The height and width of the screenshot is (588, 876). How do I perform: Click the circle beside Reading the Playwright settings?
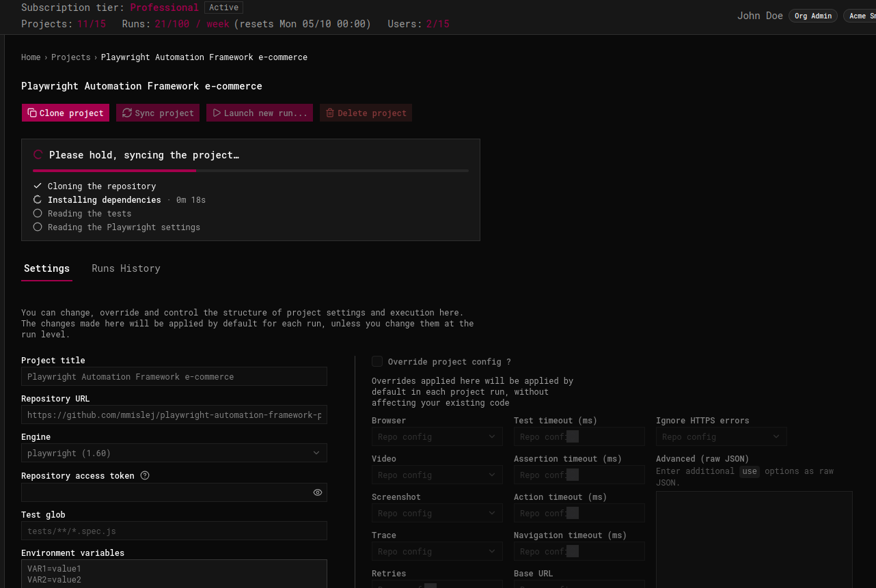(x=38, y=227)
